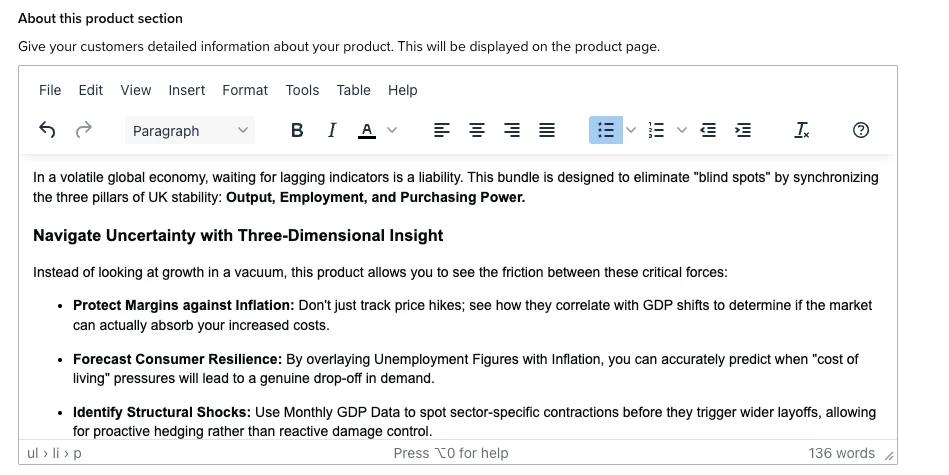Click the numbered list icon
This screenshot has height=475, width=949.
(x=657, y=130)
